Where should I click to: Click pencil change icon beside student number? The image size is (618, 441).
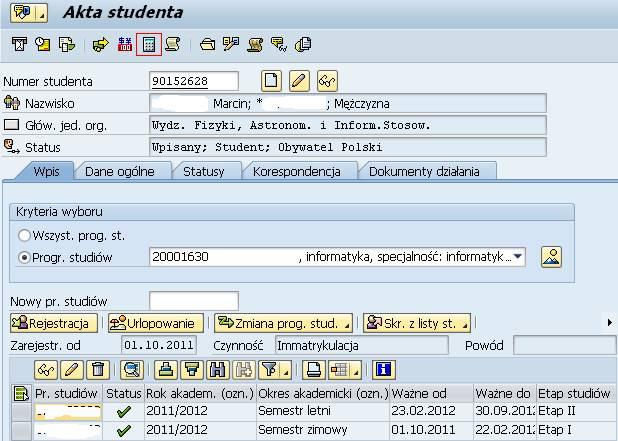click(x=299, y=81)
